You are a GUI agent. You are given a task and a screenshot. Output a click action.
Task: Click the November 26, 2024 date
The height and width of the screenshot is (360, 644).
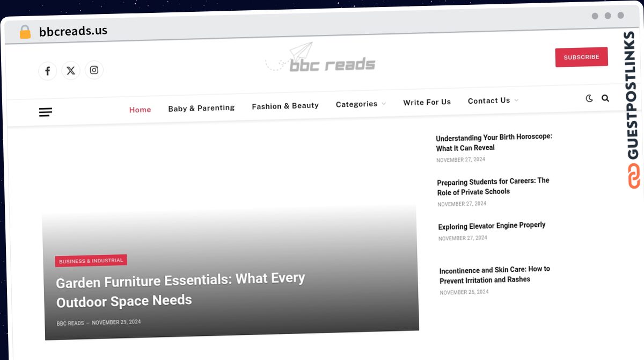pyautogui.click(x=464, y=292)
